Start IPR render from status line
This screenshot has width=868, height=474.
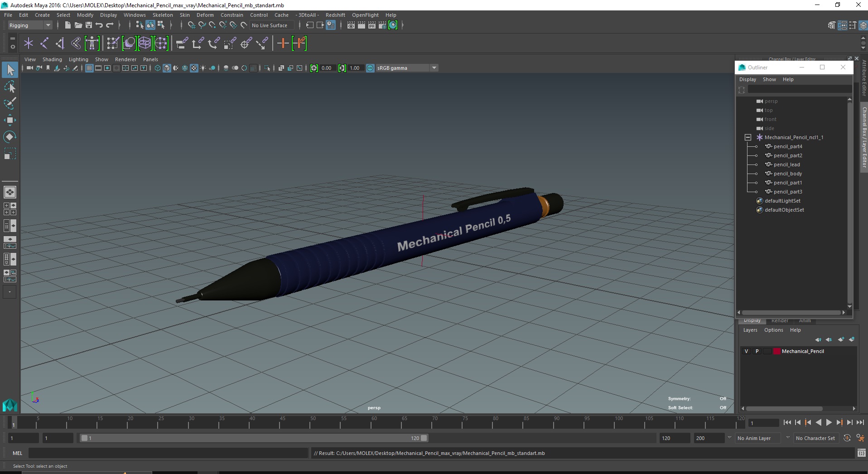coord(372,25)
